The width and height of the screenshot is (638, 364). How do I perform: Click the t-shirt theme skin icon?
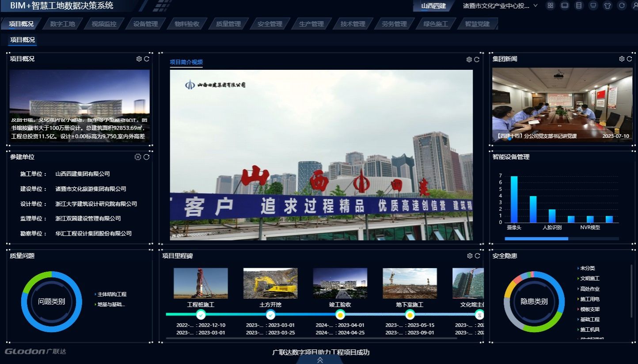click(608, 6)
